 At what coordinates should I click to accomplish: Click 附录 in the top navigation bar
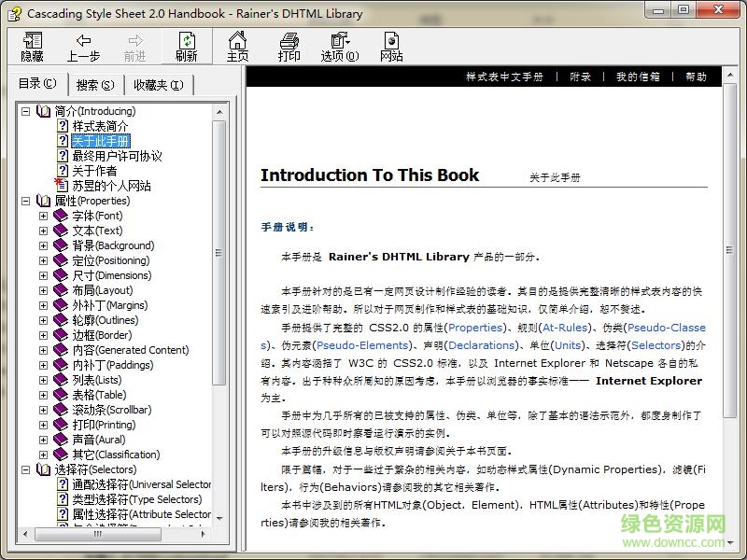click(581, 77)
